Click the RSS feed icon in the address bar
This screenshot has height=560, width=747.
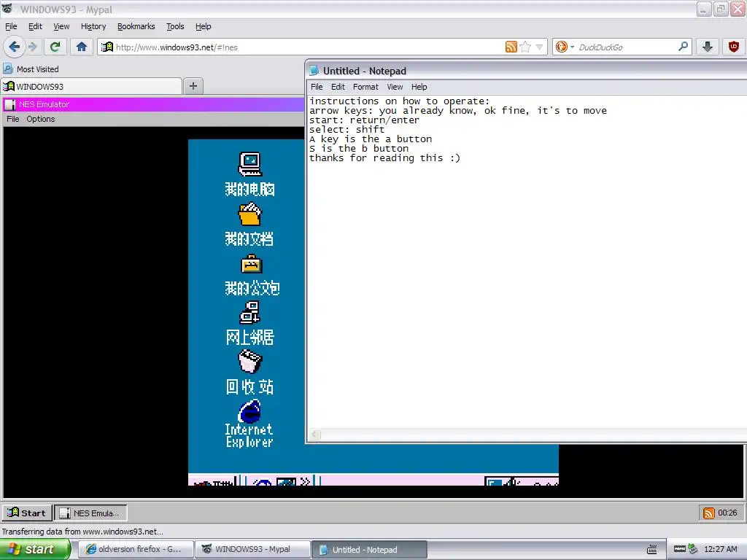[x=511, y=47]
